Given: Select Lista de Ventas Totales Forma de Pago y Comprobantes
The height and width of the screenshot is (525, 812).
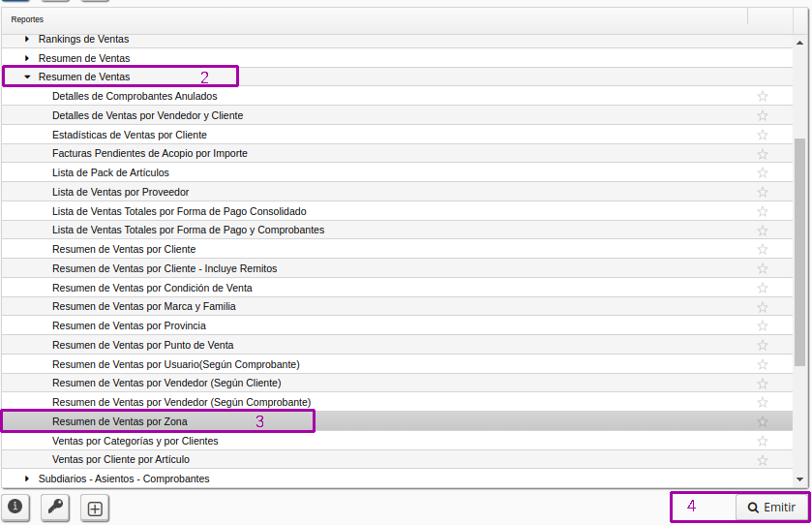Looking at the screenshot, I should pos(397,230).
